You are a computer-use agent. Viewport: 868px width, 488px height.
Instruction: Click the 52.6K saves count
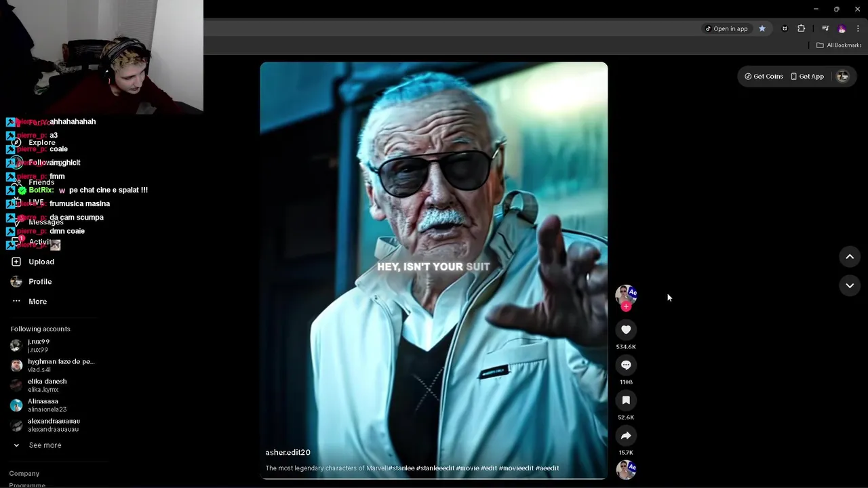pos(626,418)
